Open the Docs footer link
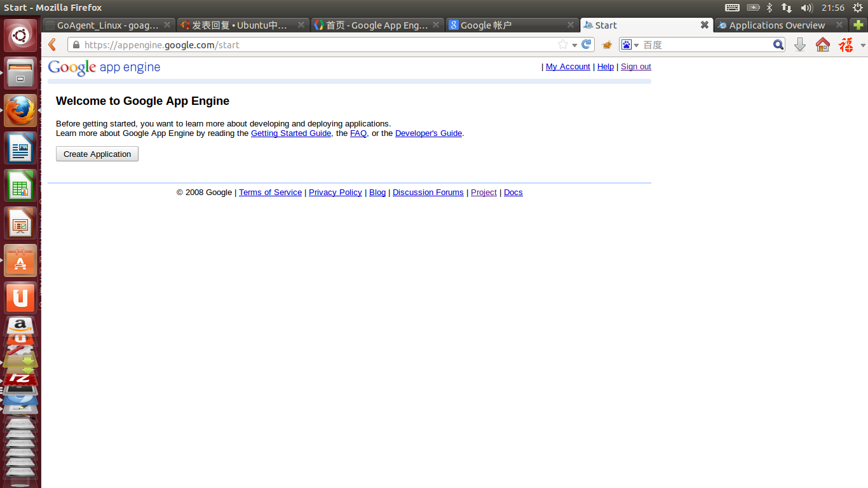This screenshot has height=488, width=868. 513,193
